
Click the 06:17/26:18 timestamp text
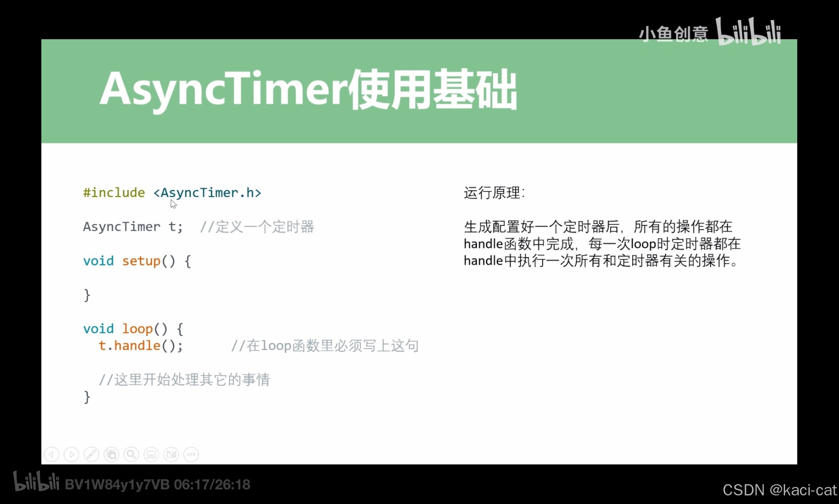click(212, 485)
